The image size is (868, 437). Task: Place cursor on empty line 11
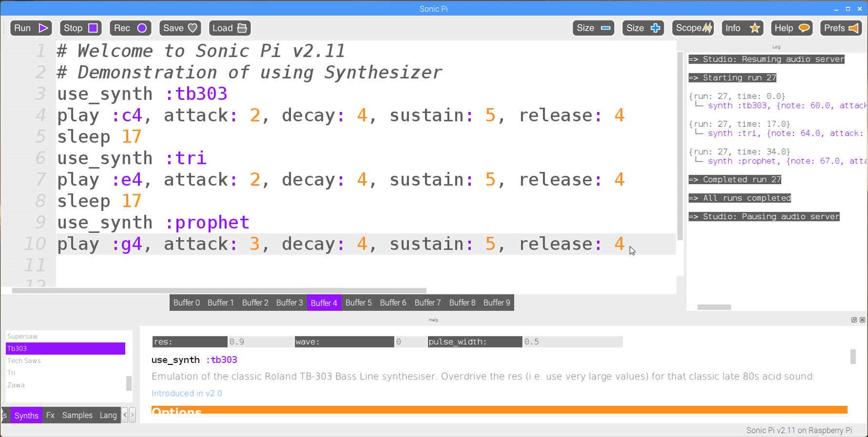click(x=366, y=265)
